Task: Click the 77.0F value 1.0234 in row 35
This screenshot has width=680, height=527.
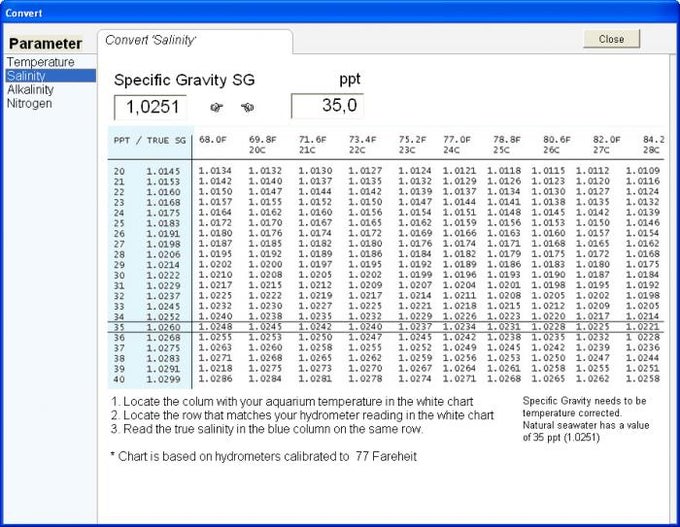Action: pyautogui.click(x=459, y=327)
